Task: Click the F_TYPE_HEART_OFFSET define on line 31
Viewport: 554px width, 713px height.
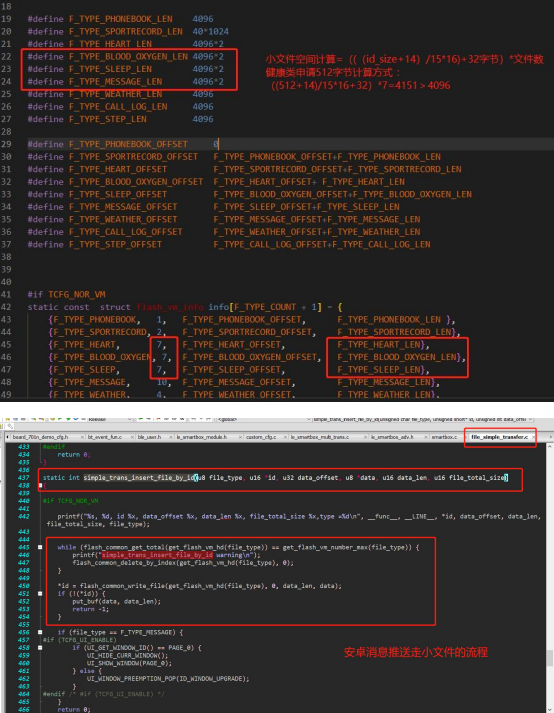Action: pos(245,169)
